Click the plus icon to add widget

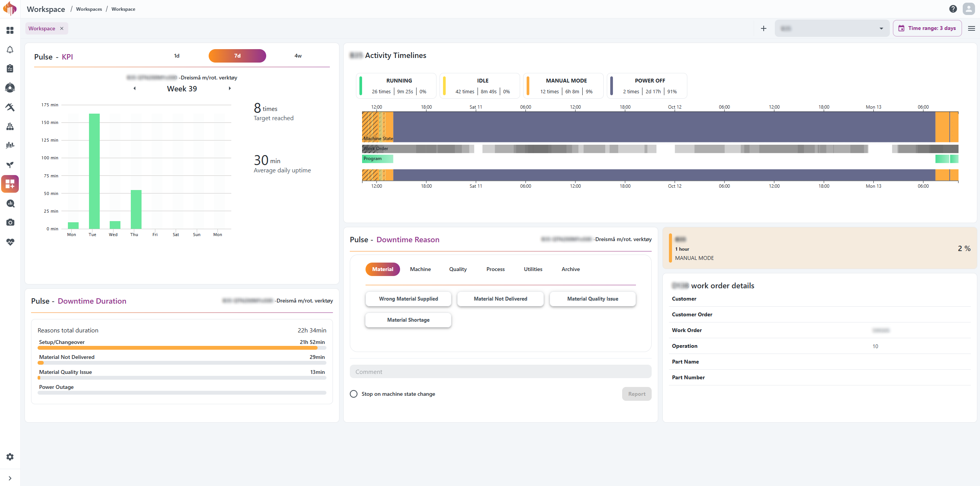tap(763, 28)
